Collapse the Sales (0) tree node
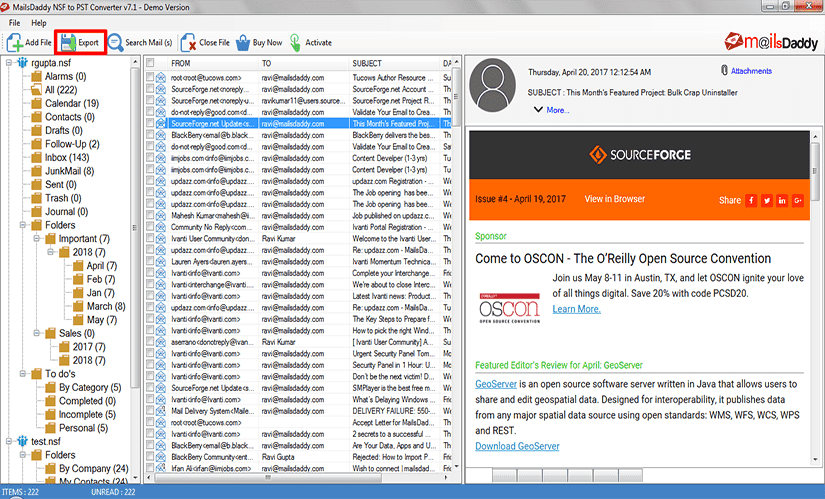This screenshot has height=499, width=825. click(x=36, y=333)
